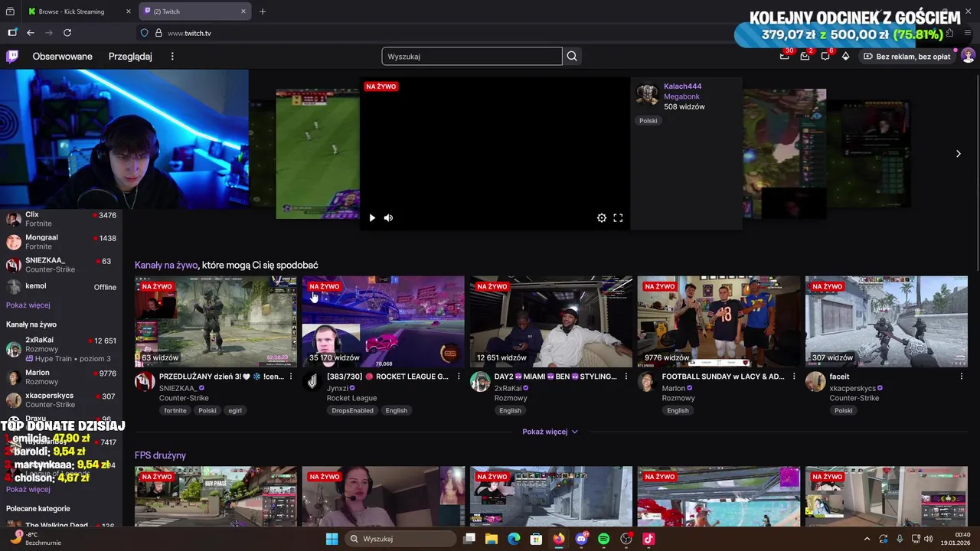
Task: Open notifications inbox icon with badge 2
Action: point(805,56)
